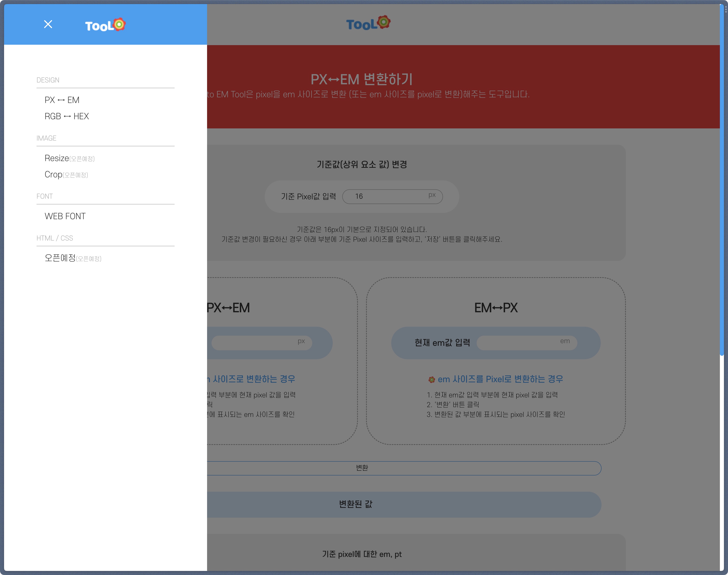Click the Toolo logo in side menu
This screenshot has height=575, width=728.
105,25
